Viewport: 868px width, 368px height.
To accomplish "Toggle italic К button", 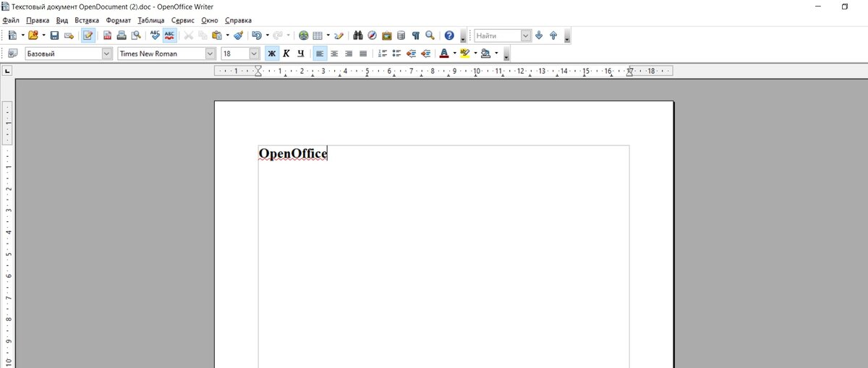I will point(286,53).
